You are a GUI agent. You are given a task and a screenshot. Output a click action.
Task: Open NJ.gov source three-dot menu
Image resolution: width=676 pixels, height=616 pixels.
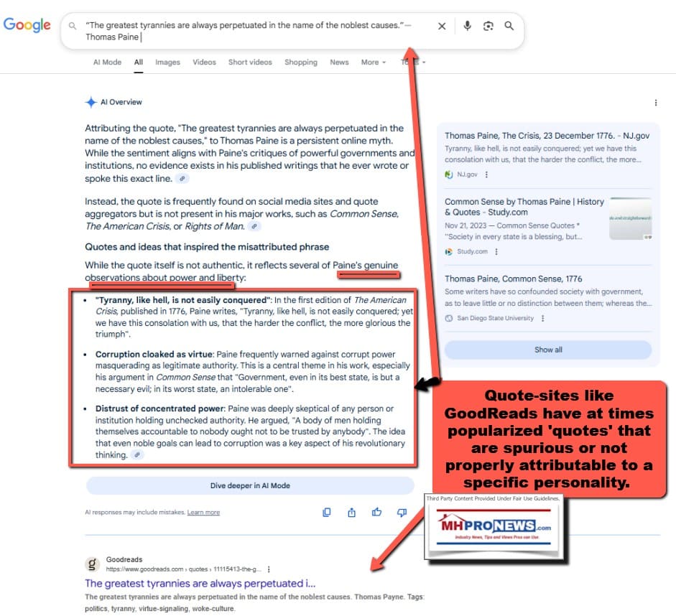click(487, 174)
